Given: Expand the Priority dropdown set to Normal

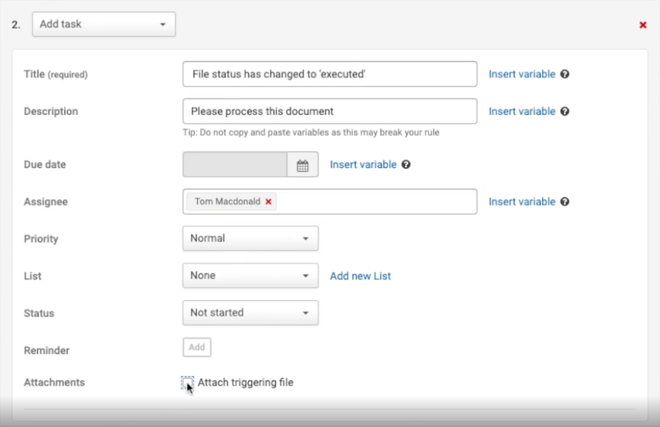Looking at the screenshot, I should coord(251,239).
